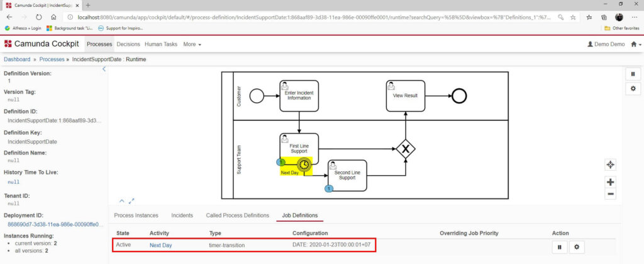Zoom out diagram with minus button
The image size is (644, 264).
point(610,193)
